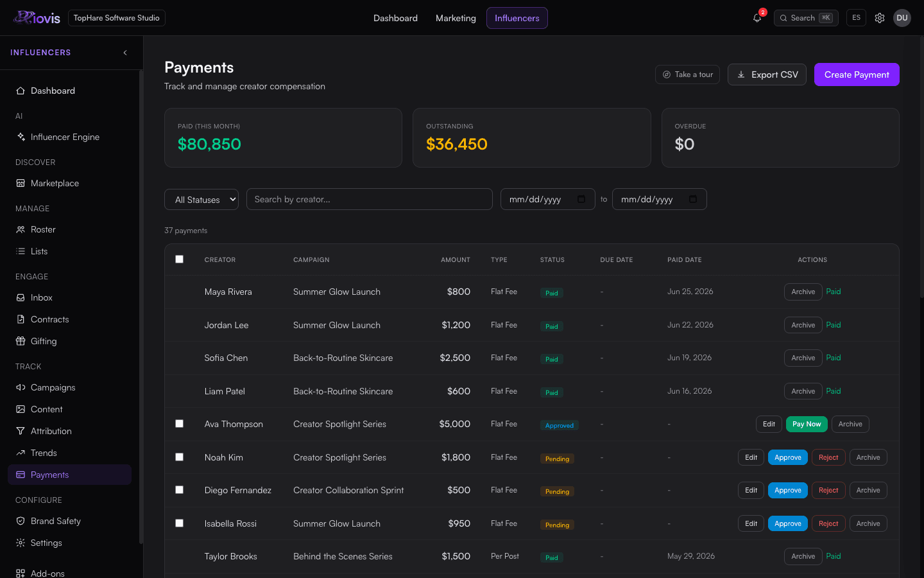Sort by the Amount column header
Image resolution: width=924 pixels, height=578 pixels.
pos(456,259)
